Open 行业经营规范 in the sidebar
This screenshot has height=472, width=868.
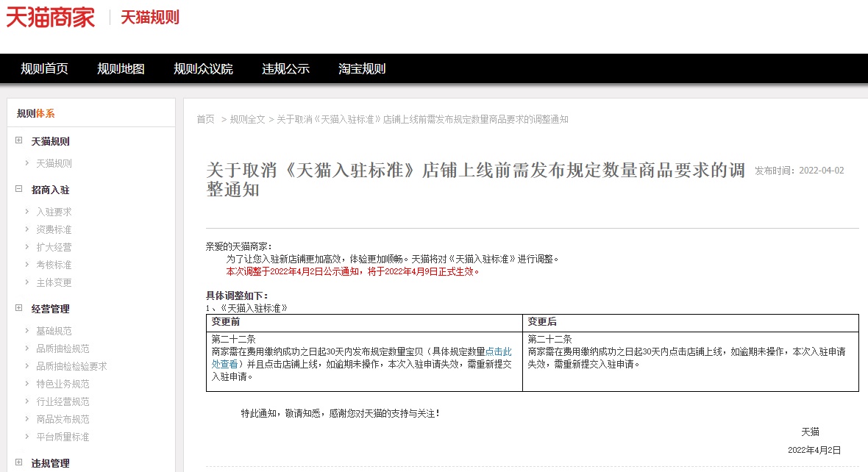(63, 401)
